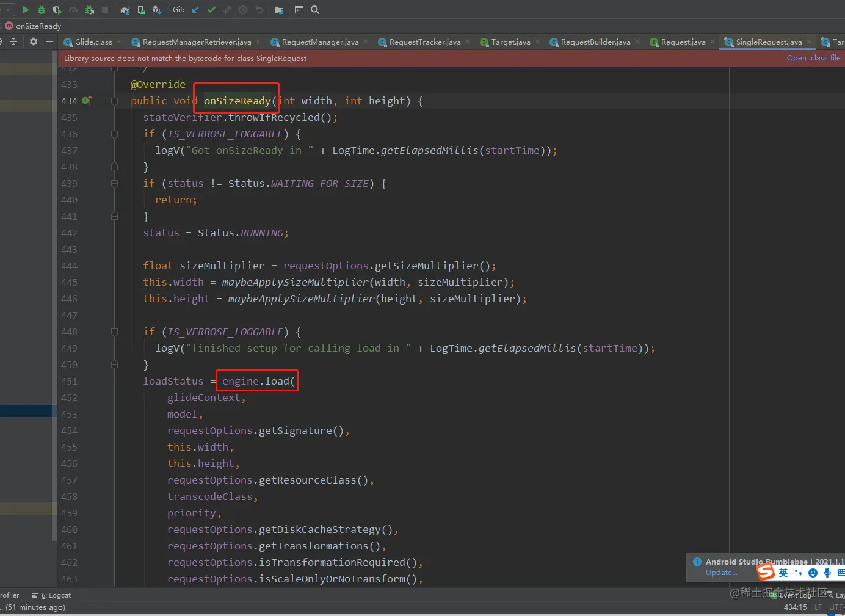Click the onSizeReady breadcrumb
Image resolution: width=845 pixels, height=616 pixels.
[34, 26]
